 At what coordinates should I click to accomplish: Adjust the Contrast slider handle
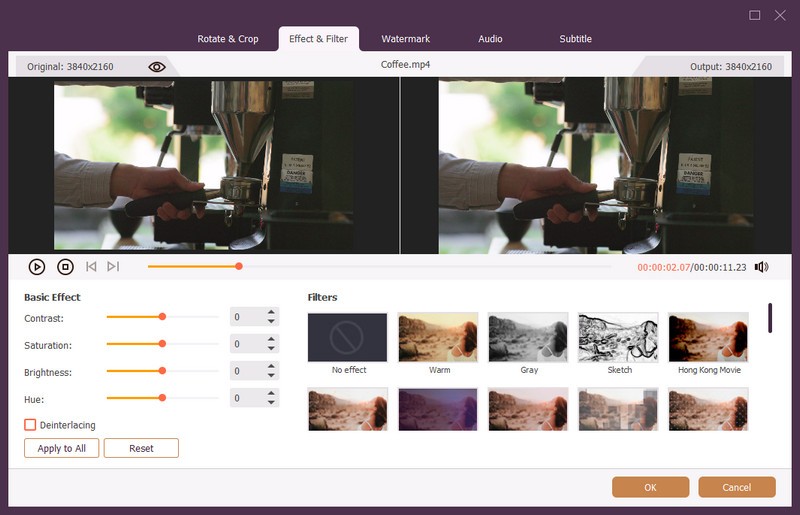[x=162, y=317]
